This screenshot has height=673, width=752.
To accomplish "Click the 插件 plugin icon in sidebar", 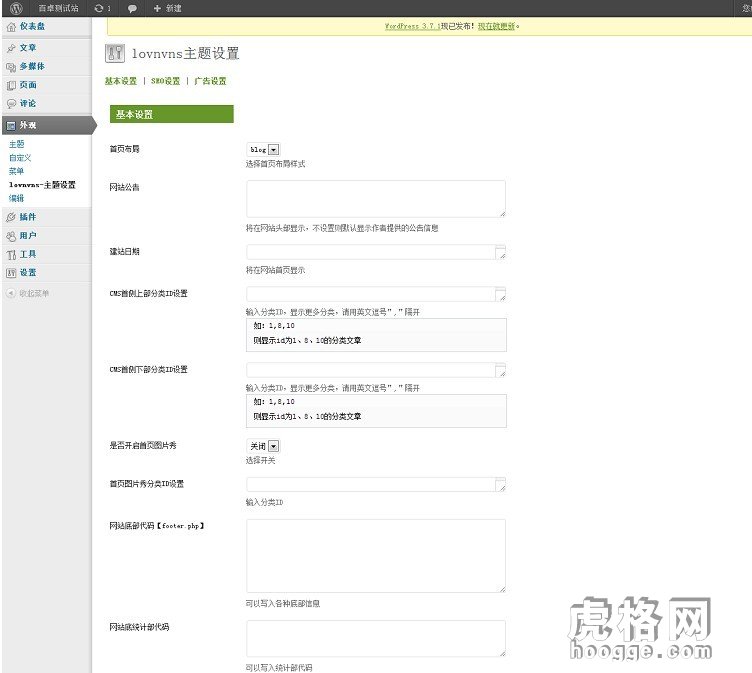I will 11,217.
